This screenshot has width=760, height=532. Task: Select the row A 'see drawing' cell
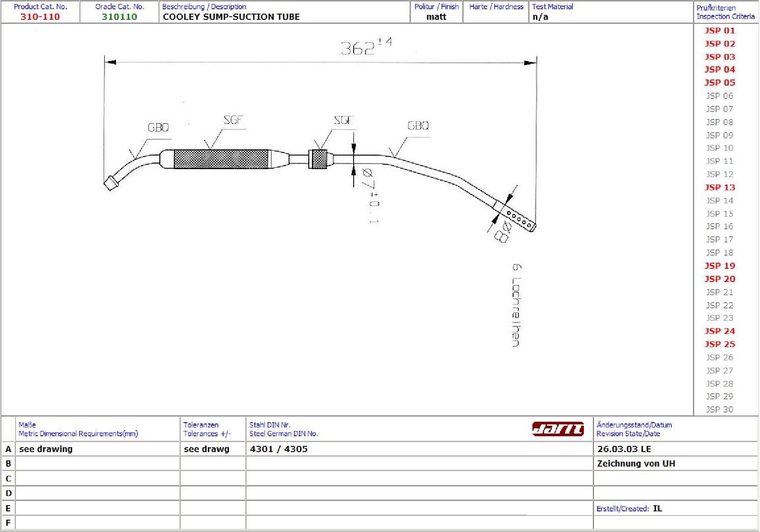click(46, 449)
